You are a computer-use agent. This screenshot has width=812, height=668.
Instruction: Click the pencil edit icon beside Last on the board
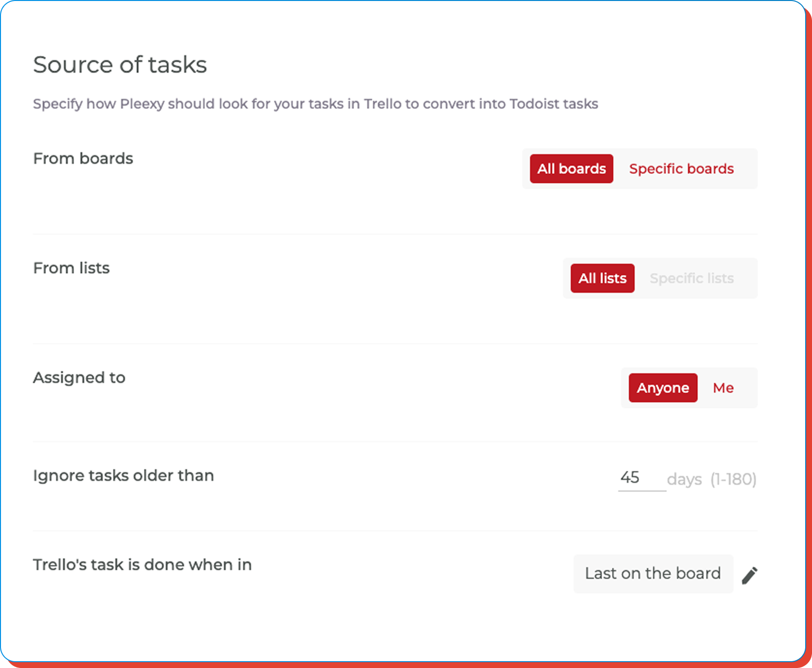[x=750, y=575]
